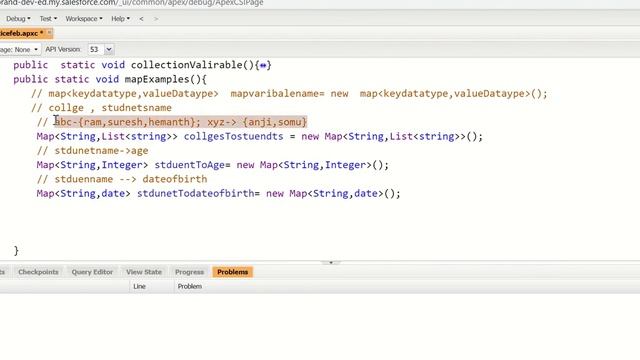Open the Help menu
This screenshot has width=640, height=360.
(x=120, y=19)
